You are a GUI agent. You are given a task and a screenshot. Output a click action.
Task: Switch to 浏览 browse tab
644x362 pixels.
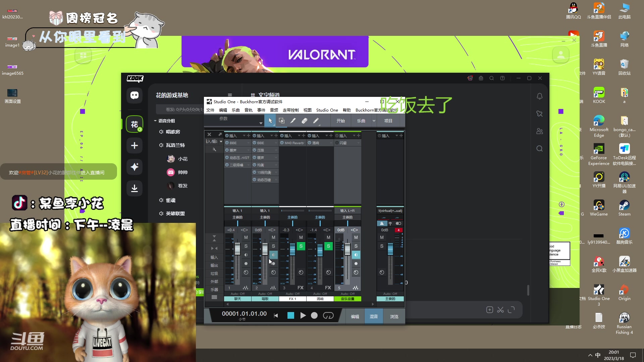(394, 317)
